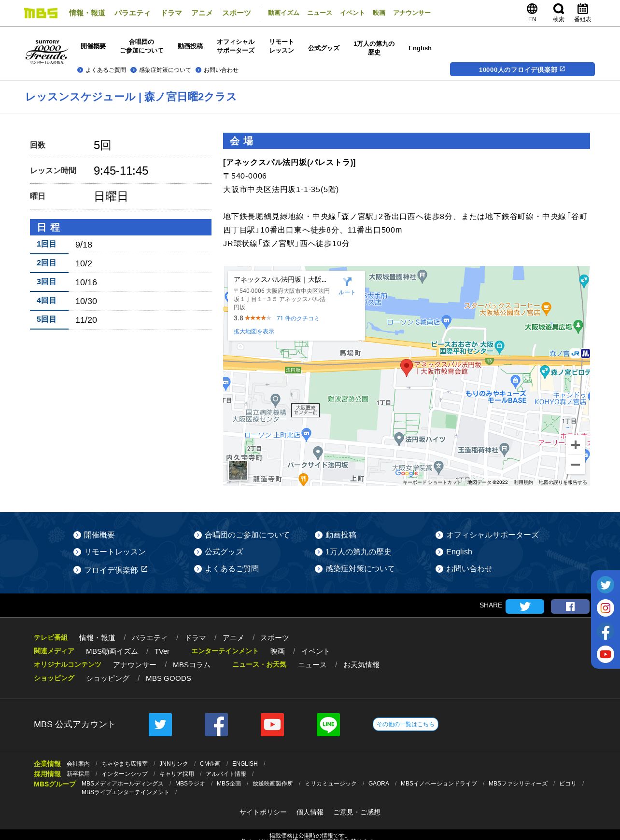
Task: Click the Suntory 10000 Freude logo
Action: coord(46,52)
